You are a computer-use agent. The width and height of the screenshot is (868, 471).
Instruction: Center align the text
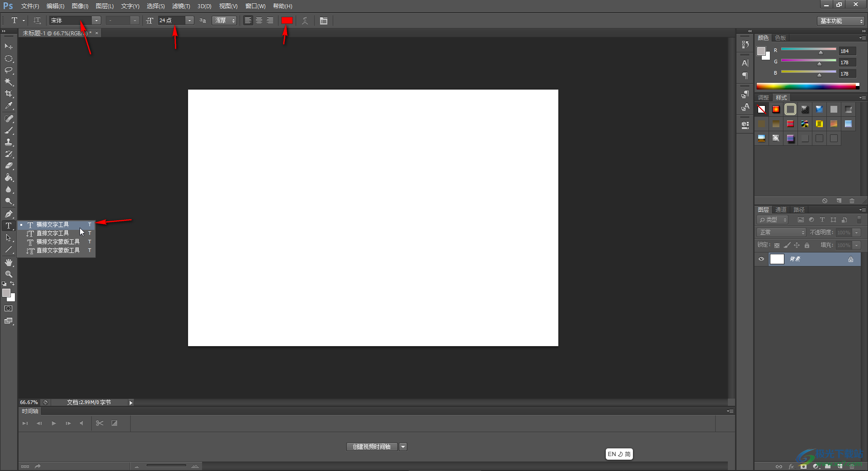tap(259, 20)
